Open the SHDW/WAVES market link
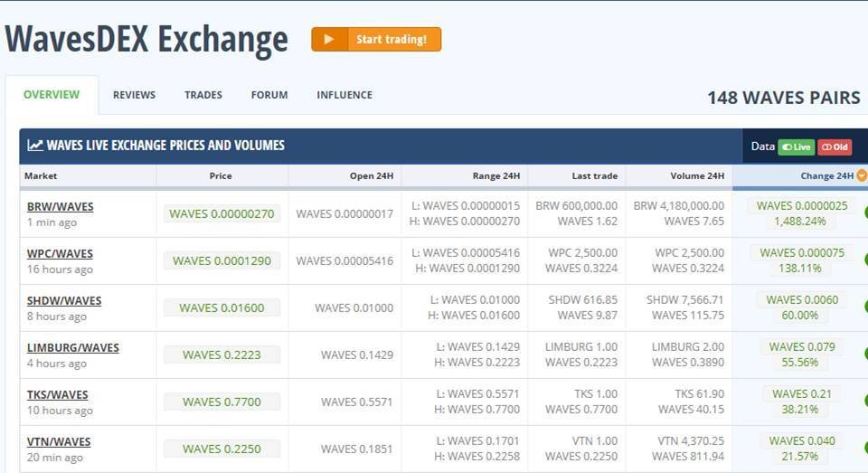Screen dimensions: 868x473 [x=64, y=301]
